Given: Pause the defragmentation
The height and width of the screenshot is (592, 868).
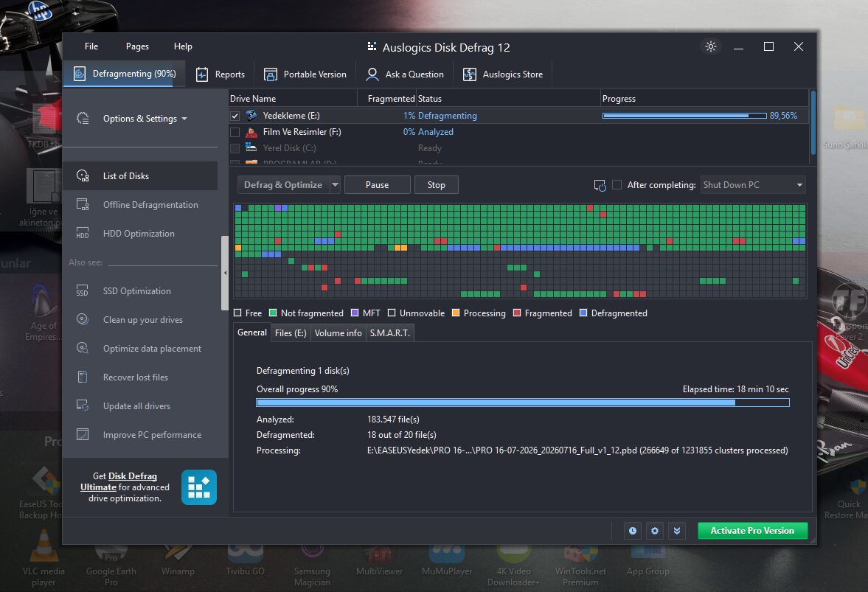Looking at the screenshot, I should pos(377,185).
